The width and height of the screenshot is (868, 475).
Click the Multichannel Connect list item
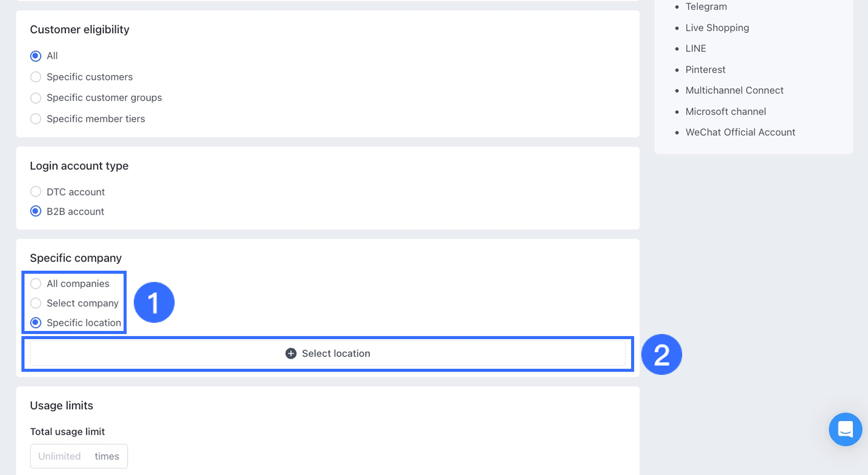tap(734, 90)
